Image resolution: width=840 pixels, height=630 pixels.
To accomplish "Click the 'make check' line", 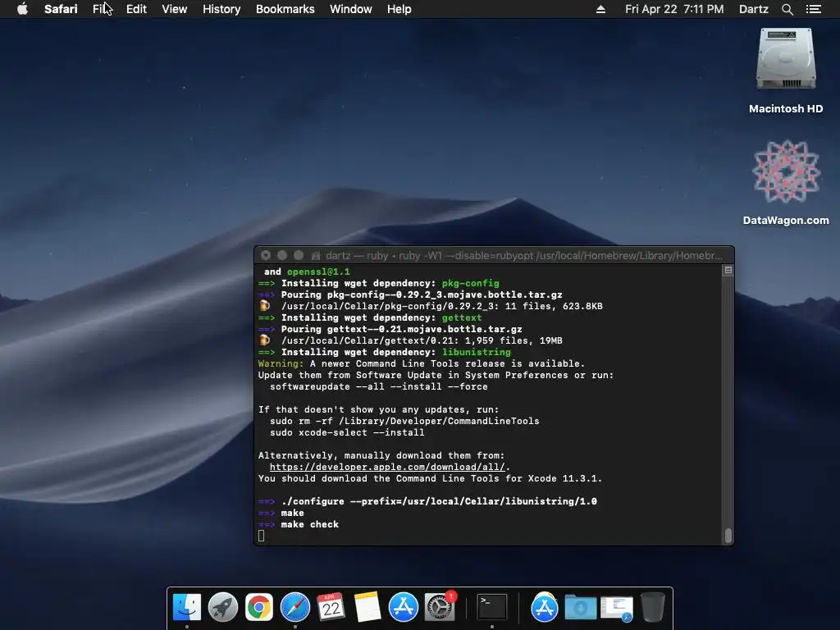I will [x=309, y=524].
